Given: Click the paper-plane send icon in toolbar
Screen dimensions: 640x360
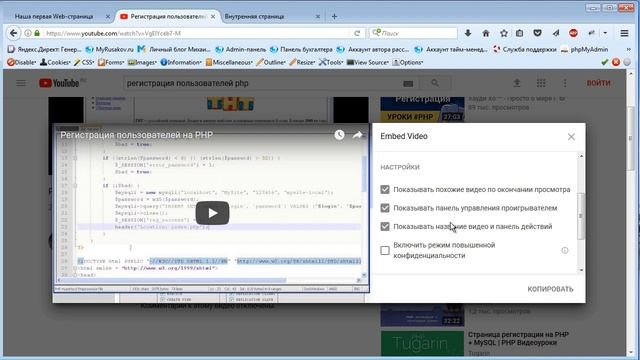Looking at the screenshot, I should tap(556, 33).
